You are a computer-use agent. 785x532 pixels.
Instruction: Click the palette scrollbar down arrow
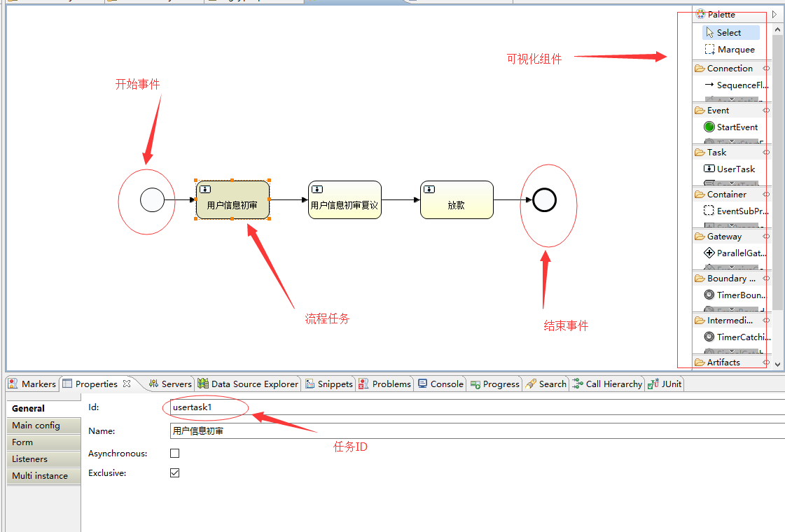[777, 364]
